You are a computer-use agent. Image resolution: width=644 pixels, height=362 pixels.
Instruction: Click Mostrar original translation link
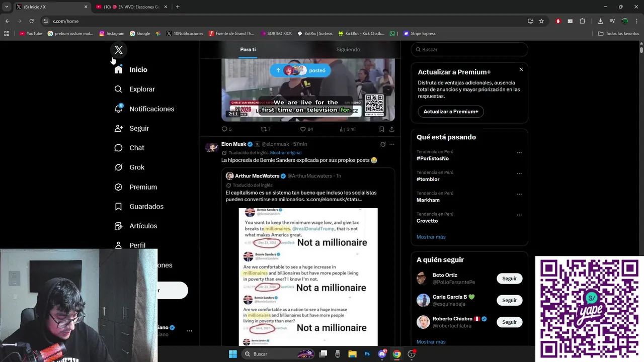click(x=286, y=153)
